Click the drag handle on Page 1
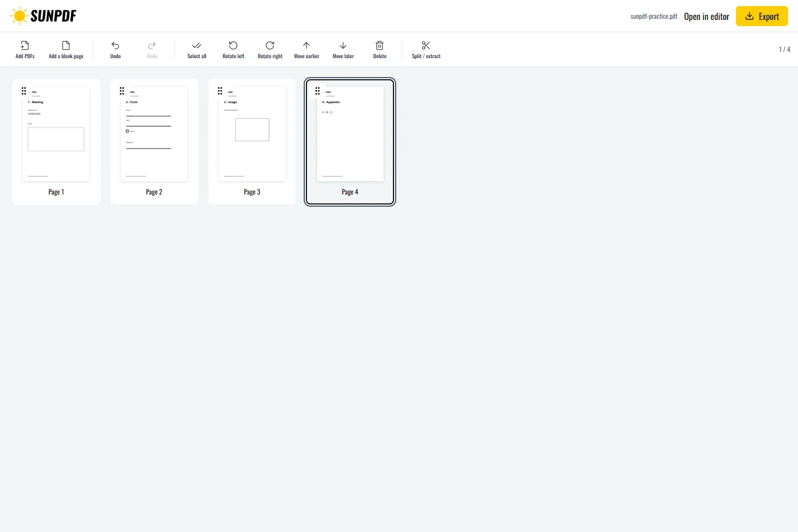 click(24, 91)
